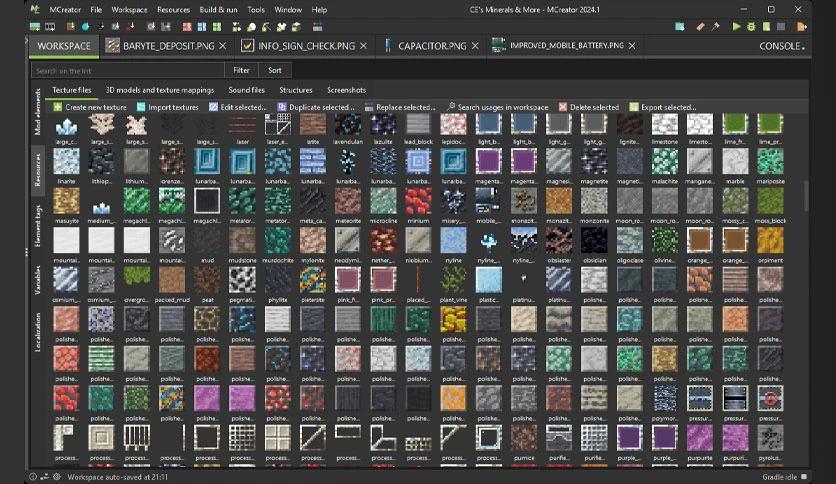Open the Sort dropdown
Screen dimensions: 836x484
[x=275, y=70]
